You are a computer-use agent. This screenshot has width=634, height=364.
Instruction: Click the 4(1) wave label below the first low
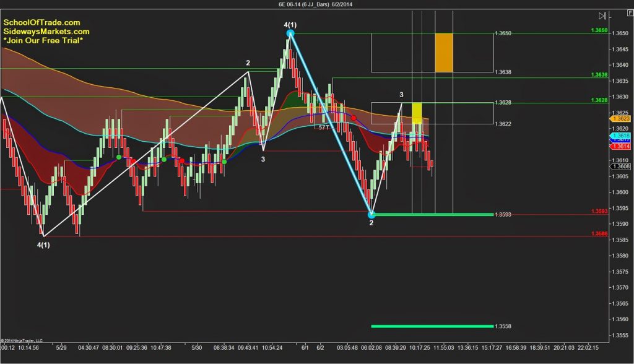point(44,245)
